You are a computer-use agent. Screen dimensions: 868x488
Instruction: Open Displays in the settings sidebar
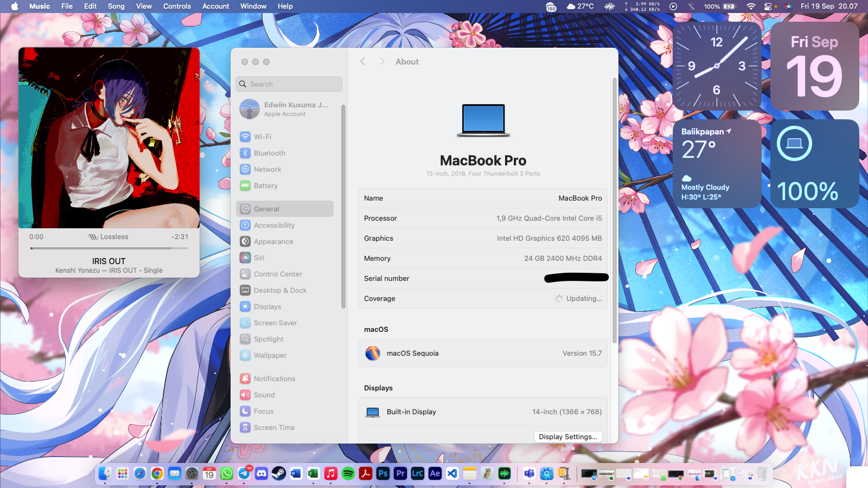(285, 306)
